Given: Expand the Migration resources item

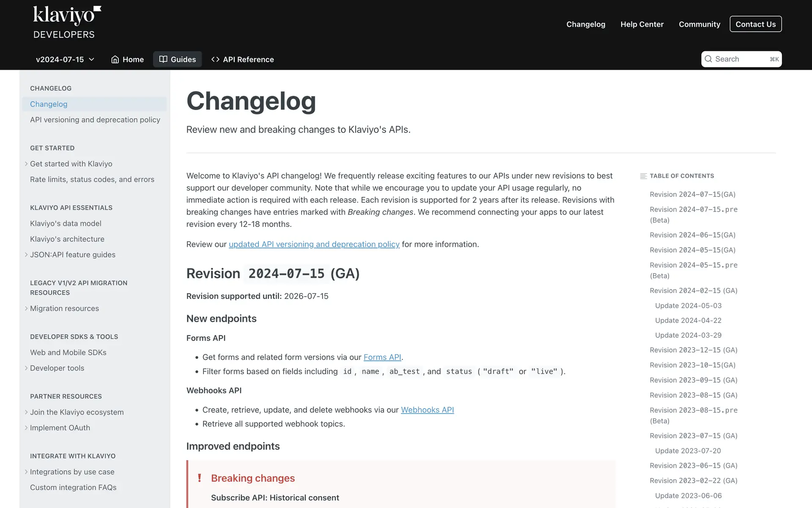Looking at the screenshot, I should coord(26,309).
